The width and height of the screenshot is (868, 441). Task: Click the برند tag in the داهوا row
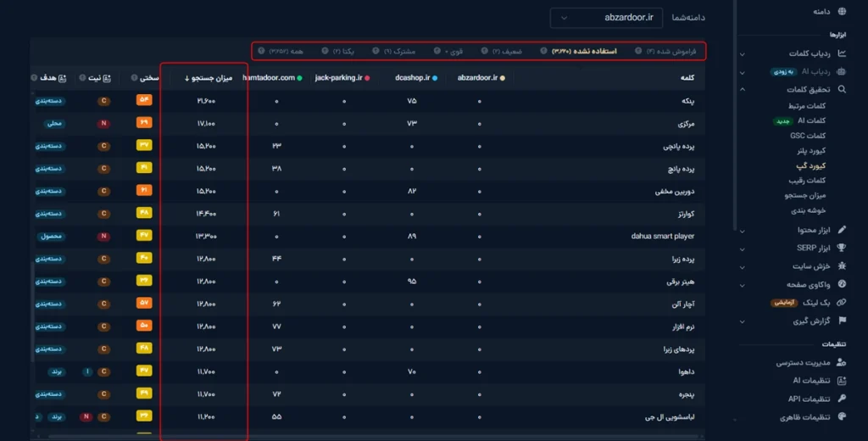point(57,371)
